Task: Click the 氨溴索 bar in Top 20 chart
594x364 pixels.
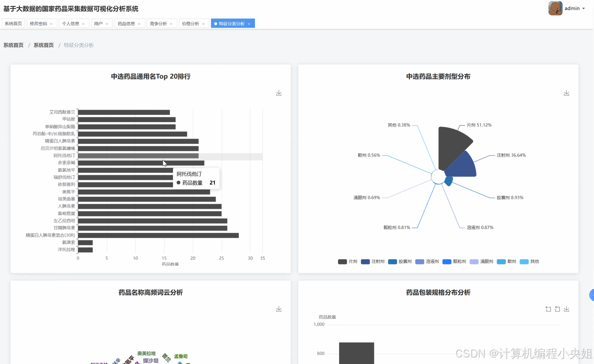Action: tap(85, 243)
